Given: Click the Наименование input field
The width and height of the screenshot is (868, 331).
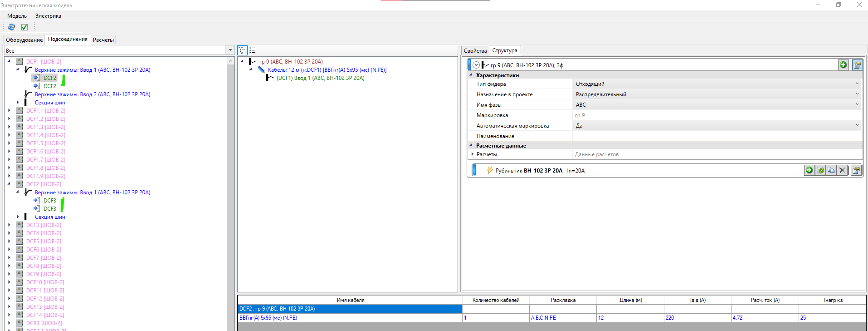Looking at the screenshot, I should (x=717, y=136).
